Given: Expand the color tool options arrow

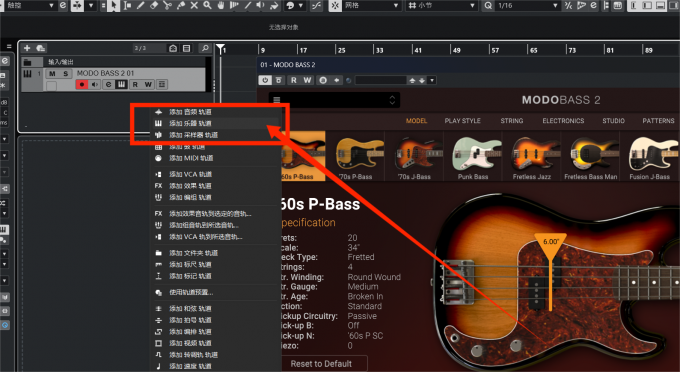Looking at the screenshot, I should click(301, 5).
